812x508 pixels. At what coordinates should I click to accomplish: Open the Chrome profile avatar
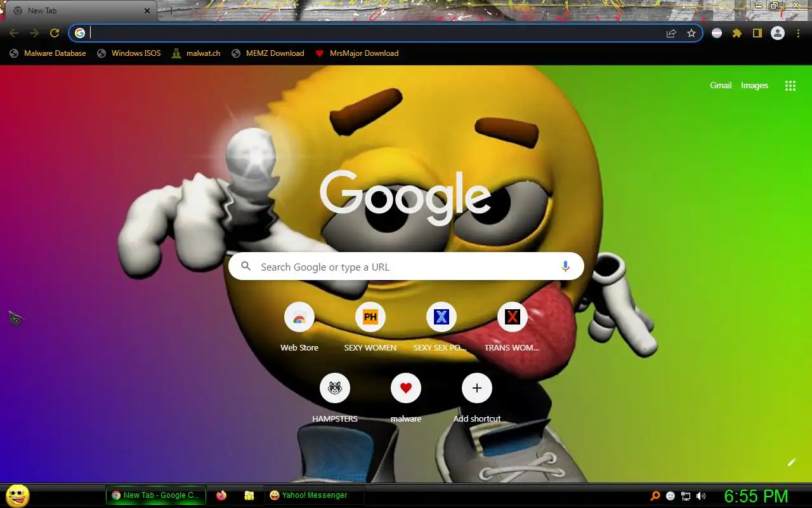pyautogui.click(x=778, y=33)
